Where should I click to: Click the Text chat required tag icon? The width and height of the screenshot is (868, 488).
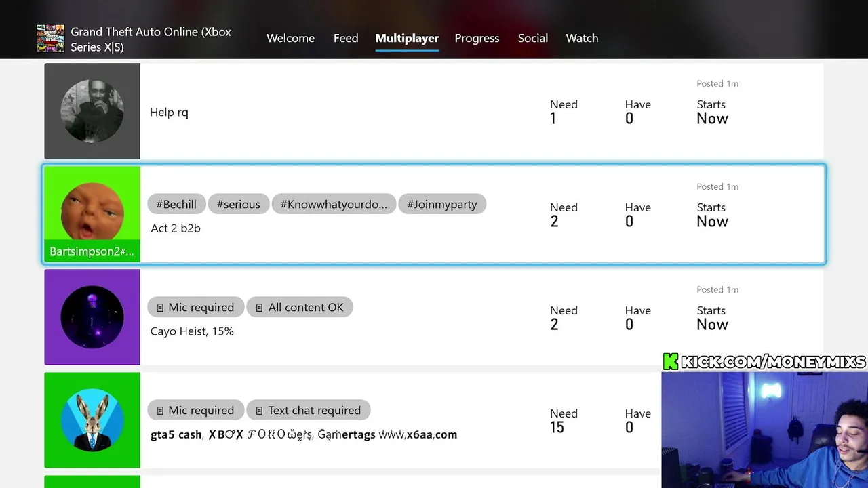coord(259,411)
